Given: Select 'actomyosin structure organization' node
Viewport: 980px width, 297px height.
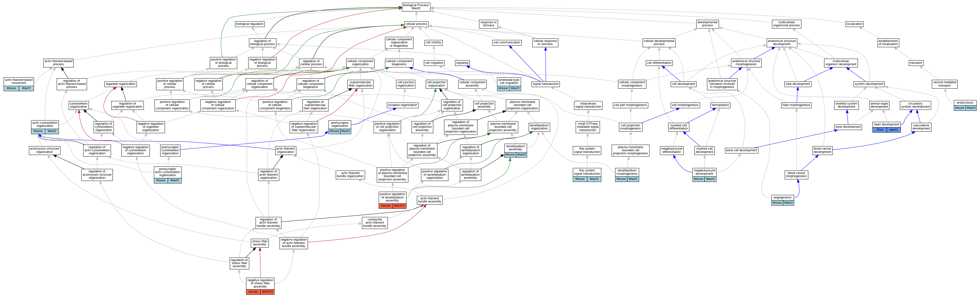Looking at the screenshot, I should tap(45, 151).
